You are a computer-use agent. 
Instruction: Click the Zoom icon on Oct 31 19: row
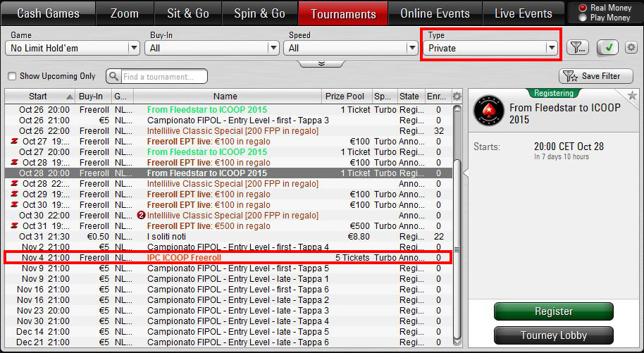(15, 226)
